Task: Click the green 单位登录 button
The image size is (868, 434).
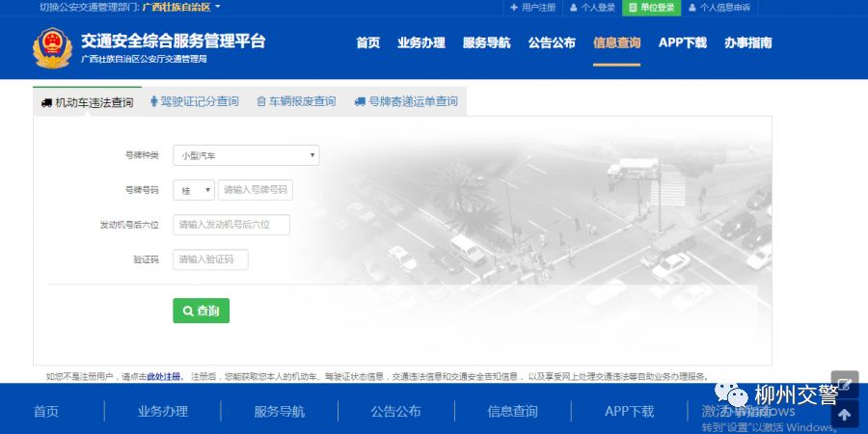Action: click(652, 8)
